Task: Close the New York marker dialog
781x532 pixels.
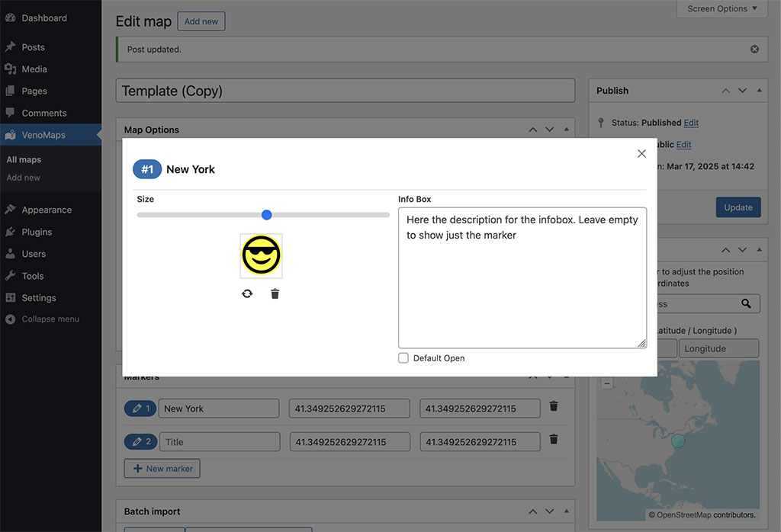Action: click(641, 153)
